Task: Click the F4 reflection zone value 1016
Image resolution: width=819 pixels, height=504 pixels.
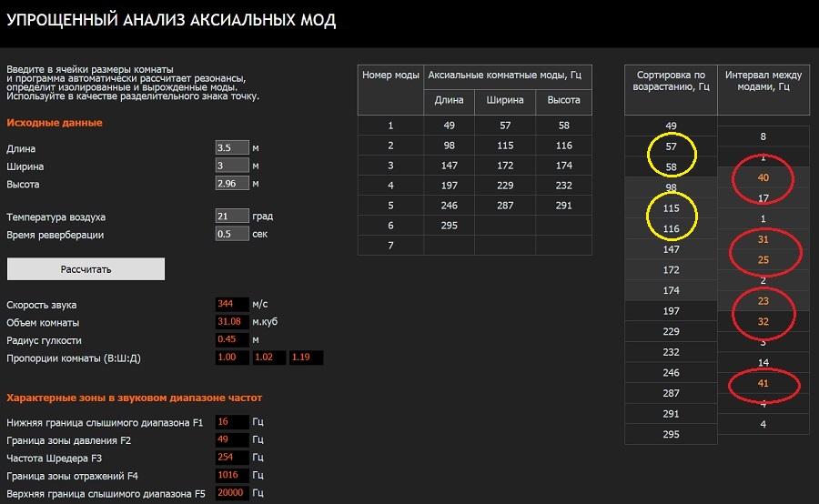Action: [232, 475]
